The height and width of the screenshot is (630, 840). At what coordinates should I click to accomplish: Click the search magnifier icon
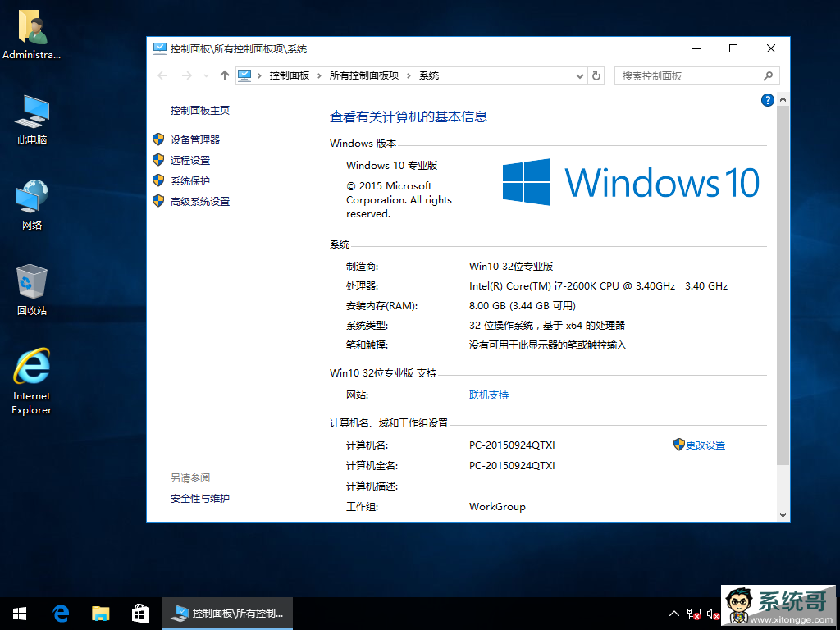click(768, 76)
